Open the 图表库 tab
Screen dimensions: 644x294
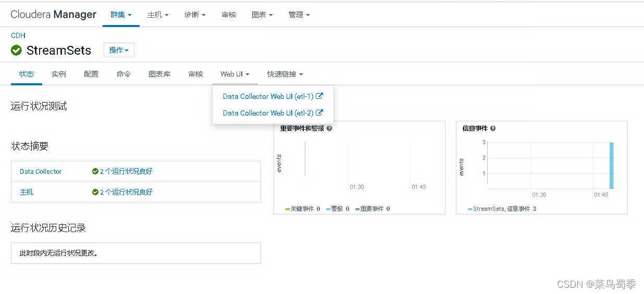(159, 74)
